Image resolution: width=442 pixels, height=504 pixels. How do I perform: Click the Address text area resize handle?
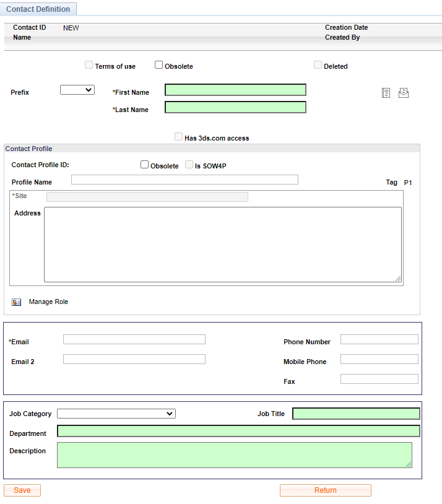[x=398, y=279]
